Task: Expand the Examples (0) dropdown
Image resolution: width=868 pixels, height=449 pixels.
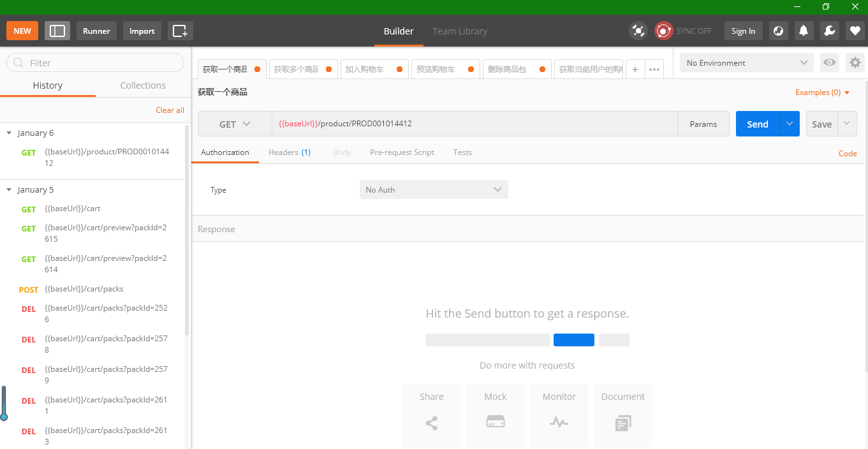Action: [x=823, y=92]
